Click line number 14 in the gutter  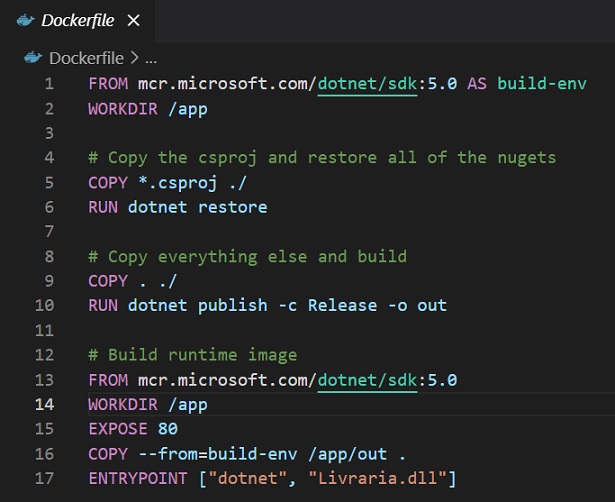pos(44,404)
